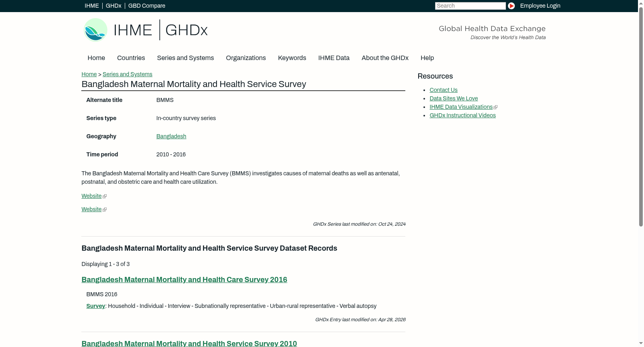Select 'GHDx Entry last modified on: Apr 28, 2026'
The height and width of the screenshot is (347, 644).
pos(360,320)
